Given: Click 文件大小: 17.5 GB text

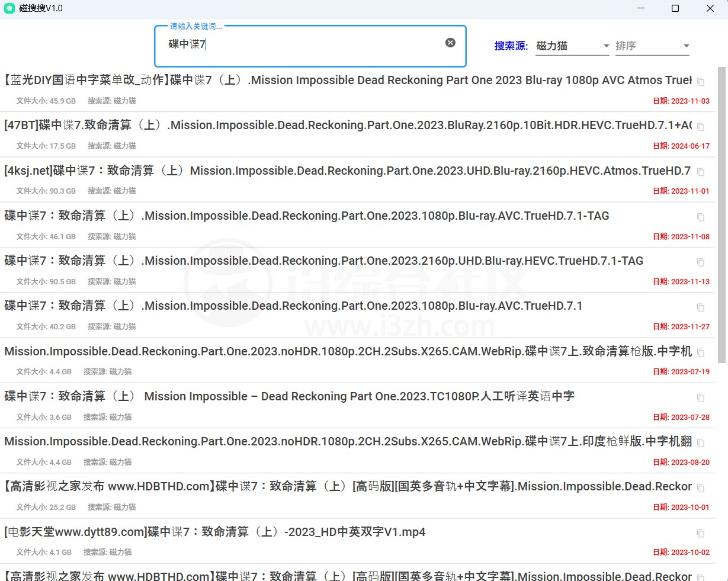Looking at the screenshot, I should click(46, 146).
